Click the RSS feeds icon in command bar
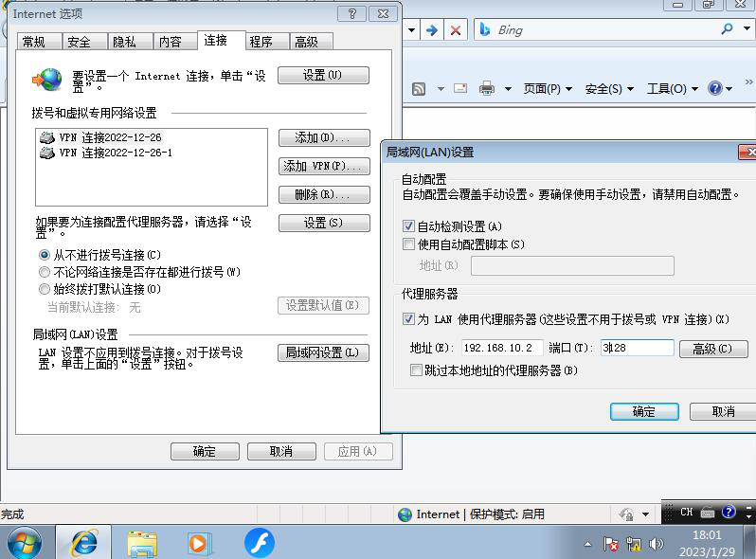756x559 pixels. [419, 89]
